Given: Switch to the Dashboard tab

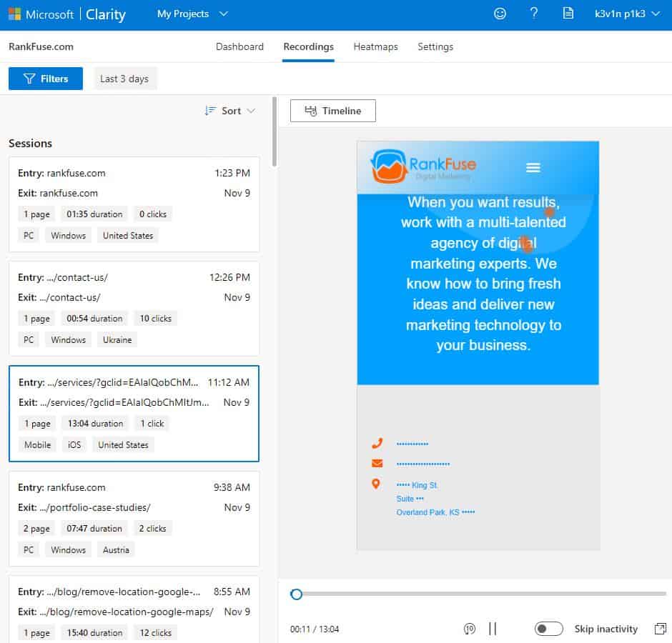Looking at the screenshot, I should pos(239,46).
